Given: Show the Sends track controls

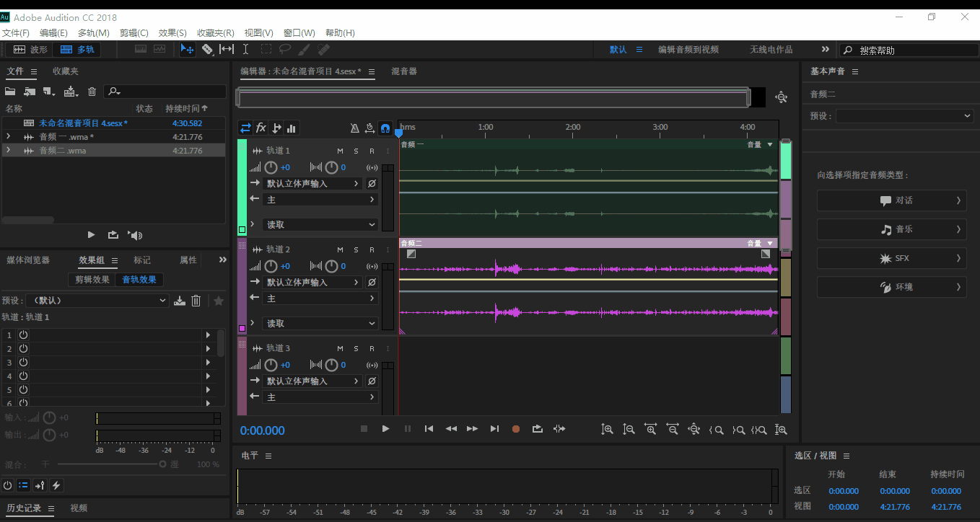Looking at the screenshot, I should click(276, 128).
